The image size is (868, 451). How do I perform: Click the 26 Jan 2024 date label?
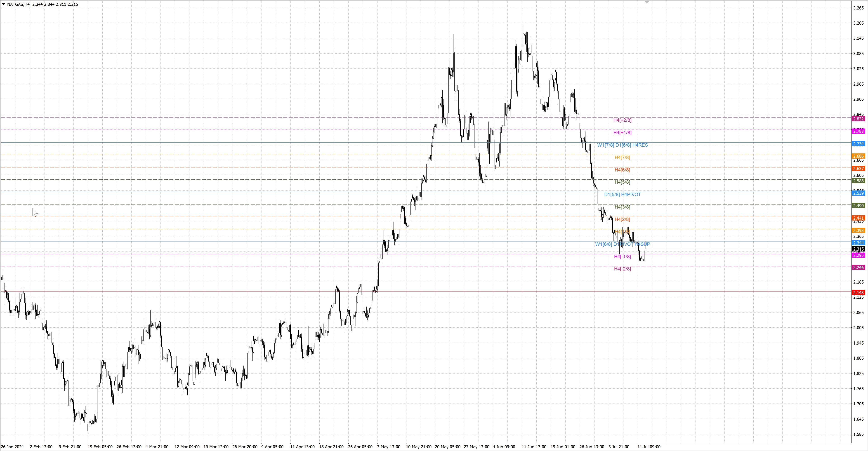click(x=12, y=447)
